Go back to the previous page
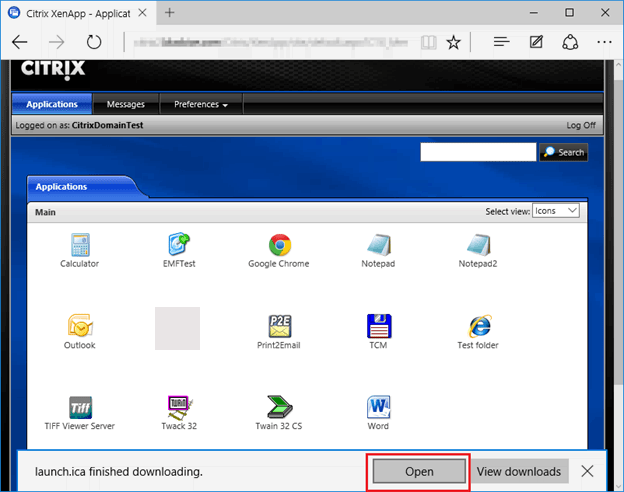 [20, 42]
